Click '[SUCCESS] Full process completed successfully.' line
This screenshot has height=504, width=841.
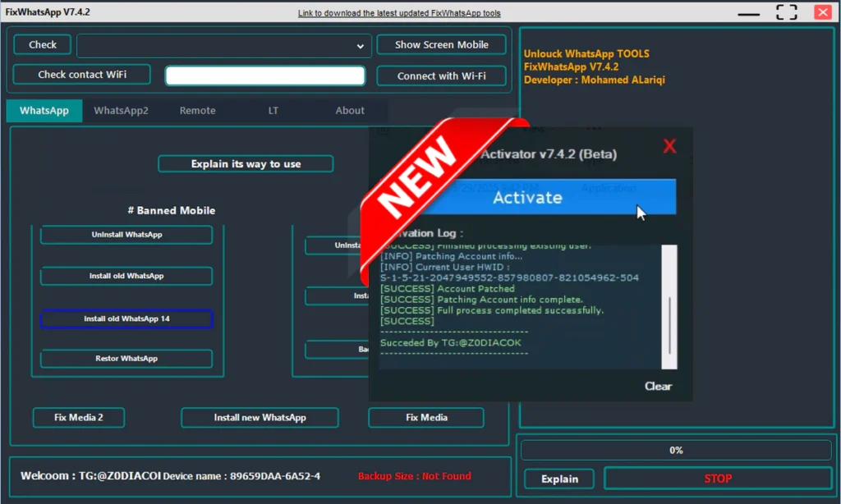click(492, 310)
